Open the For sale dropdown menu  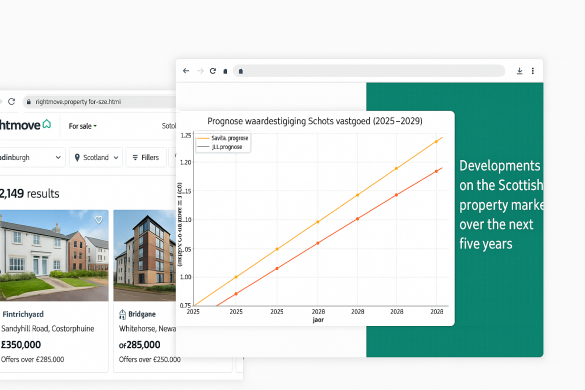pos(82,126)
